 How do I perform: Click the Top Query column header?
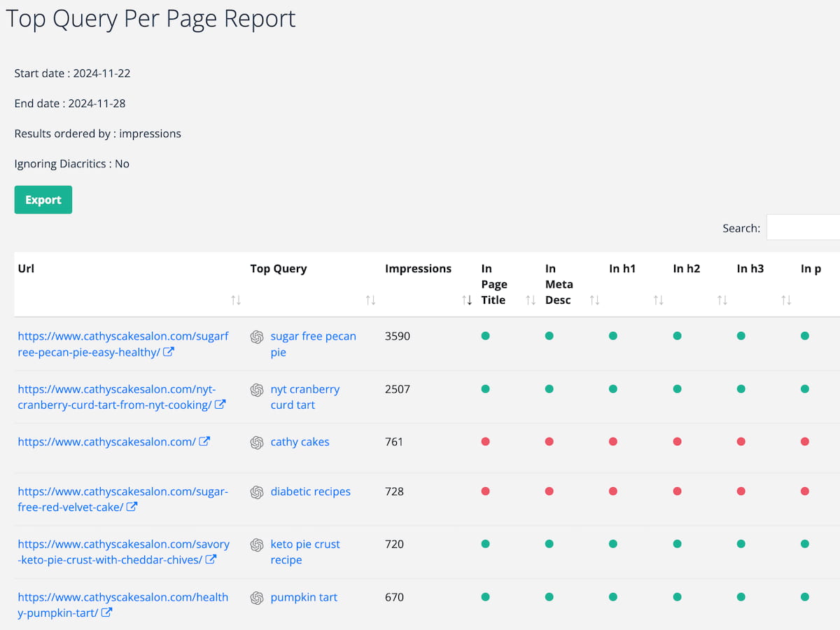279,269
